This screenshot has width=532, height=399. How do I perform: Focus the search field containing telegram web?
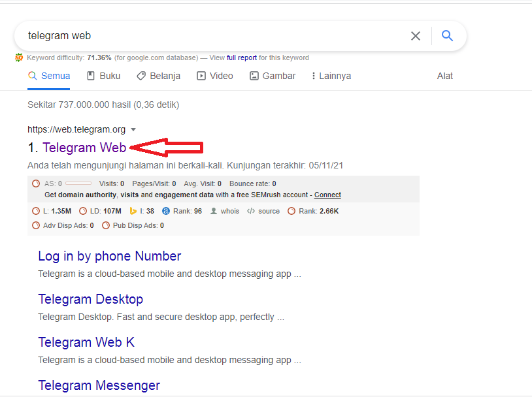point(209,36)
